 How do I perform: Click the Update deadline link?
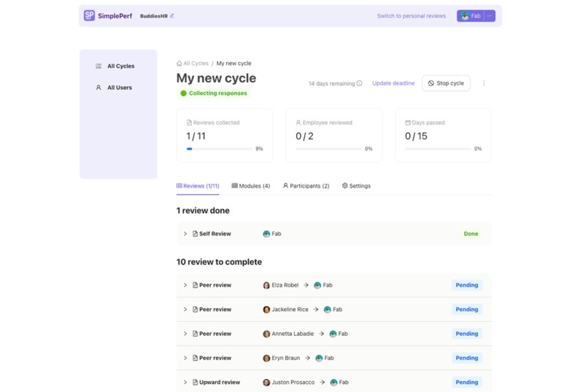click(x=393, y=83)
